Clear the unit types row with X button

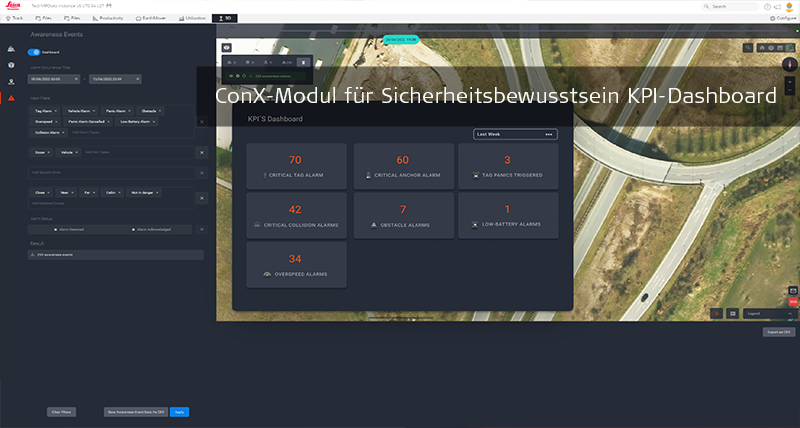coord(201,152)
